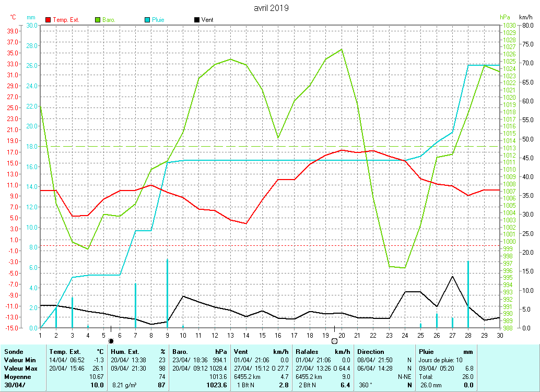Image resolution: width=540 pixels, height=392 pixels.
Task: Click the green Baro. legend square
Action: (98, 20)
